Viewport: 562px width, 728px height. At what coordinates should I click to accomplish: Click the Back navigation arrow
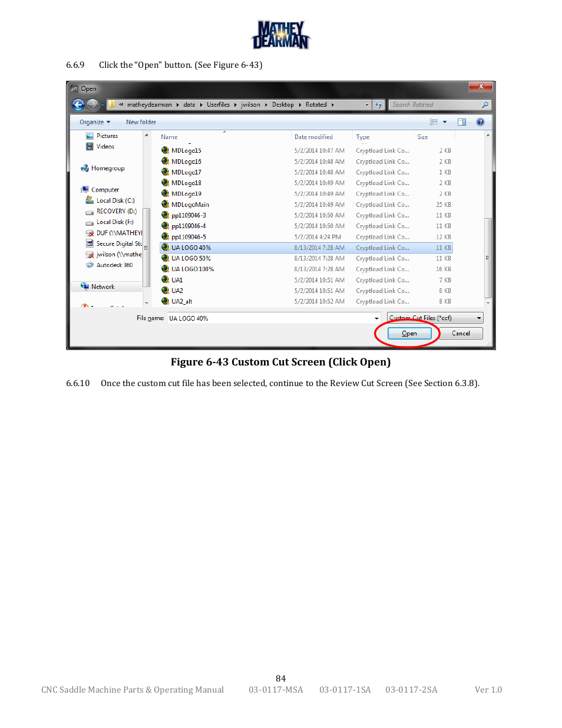[x=78, y=105]
